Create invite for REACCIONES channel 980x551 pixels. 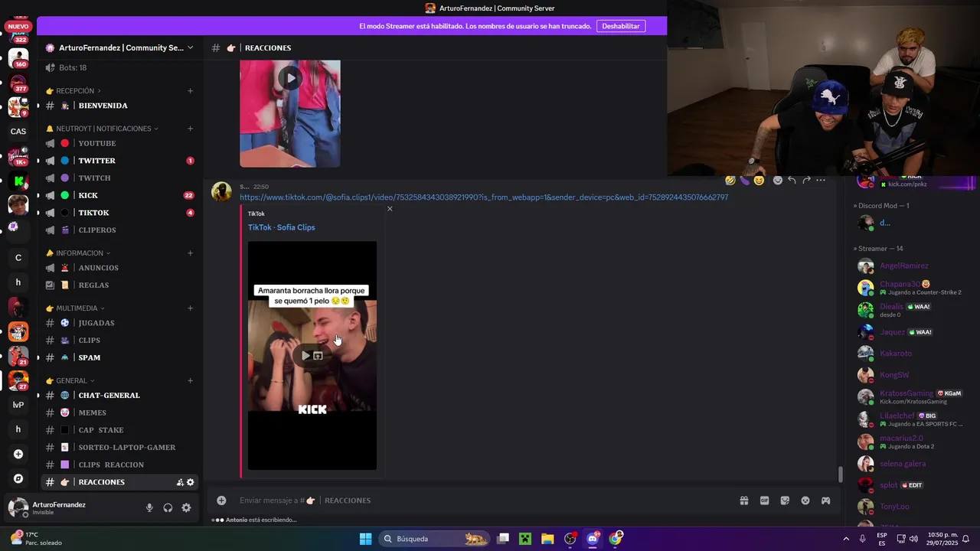click(x=180, y=482)
